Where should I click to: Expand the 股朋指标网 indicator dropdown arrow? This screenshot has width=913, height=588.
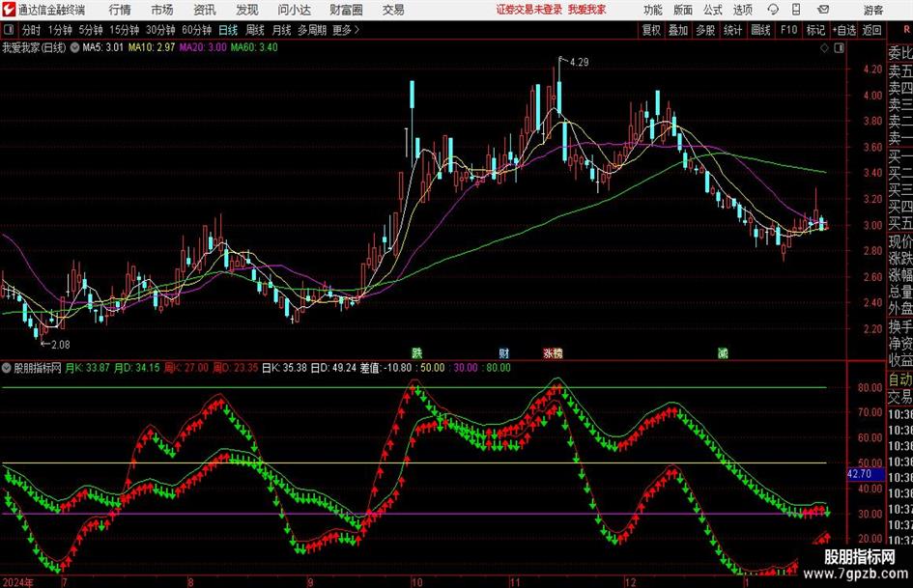pyautogui.click(x=7, y=368)
